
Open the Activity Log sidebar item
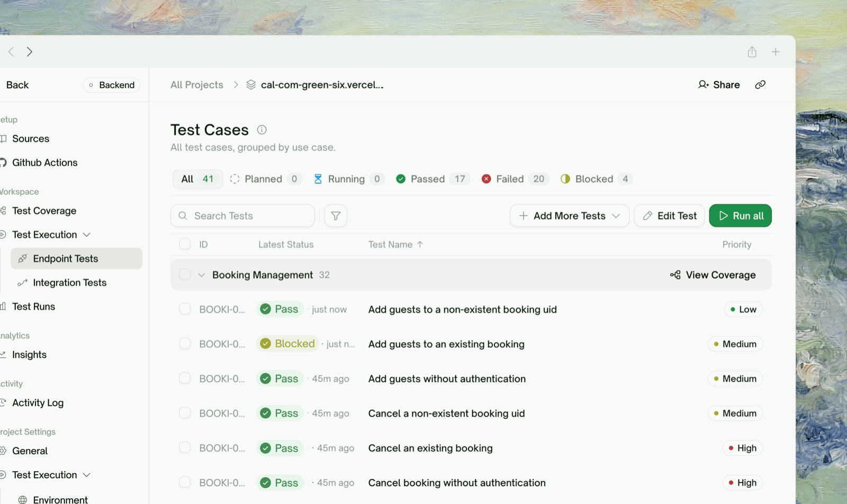(38, 403)
